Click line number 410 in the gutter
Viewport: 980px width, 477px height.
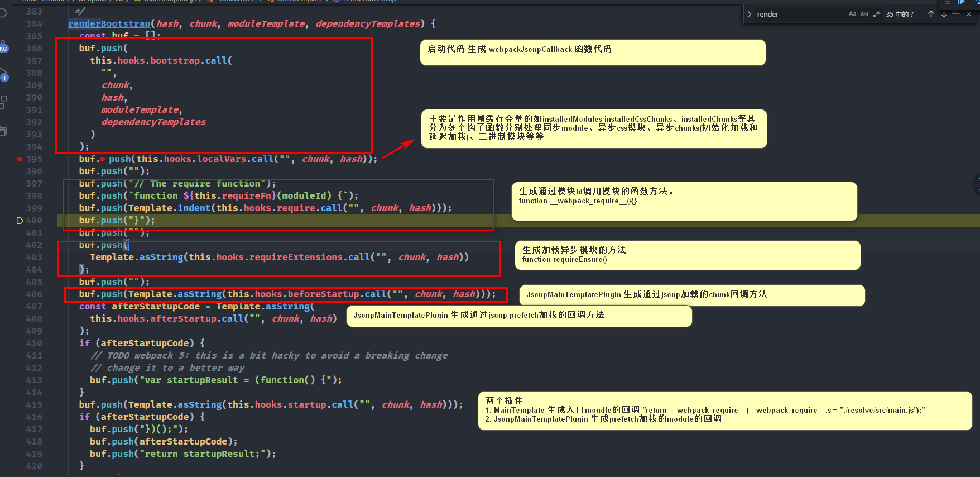click(x=34, y=344)
